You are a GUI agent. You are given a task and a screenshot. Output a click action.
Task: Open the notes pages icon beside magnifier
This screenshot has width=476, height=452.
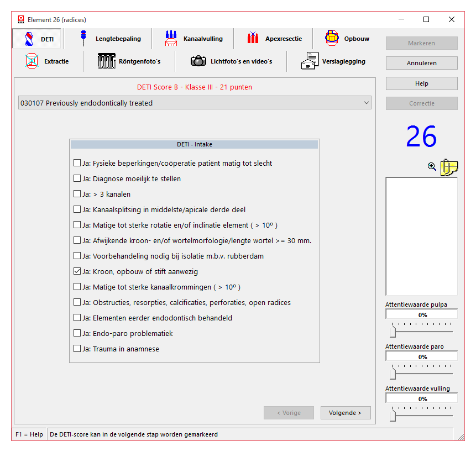[x=449, y=167]
